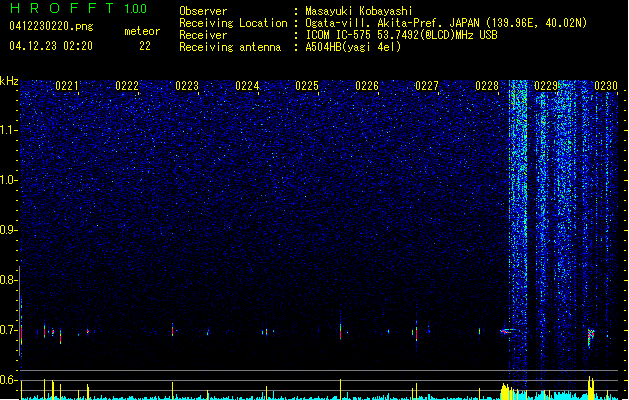This screenshot has width=629, height=400.
Task: Click the tallest yellow power spike near 0230
Action: point(590,387)
